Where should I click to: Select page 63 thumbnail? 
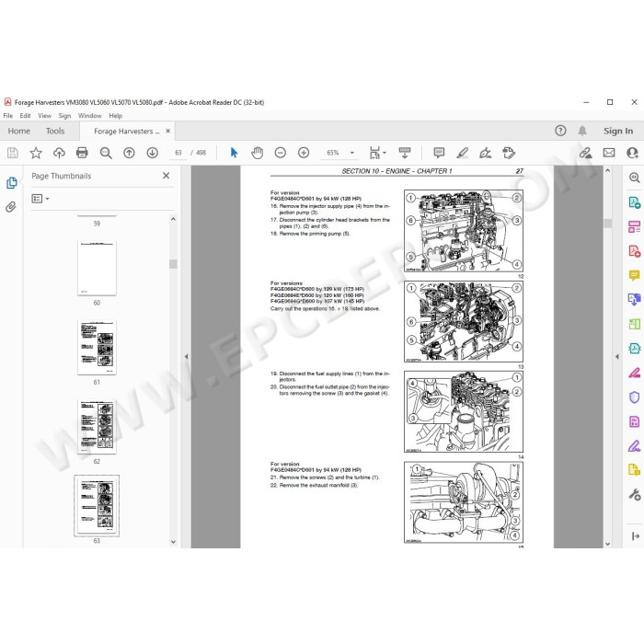pyautogui.click(x=97, y=506)
